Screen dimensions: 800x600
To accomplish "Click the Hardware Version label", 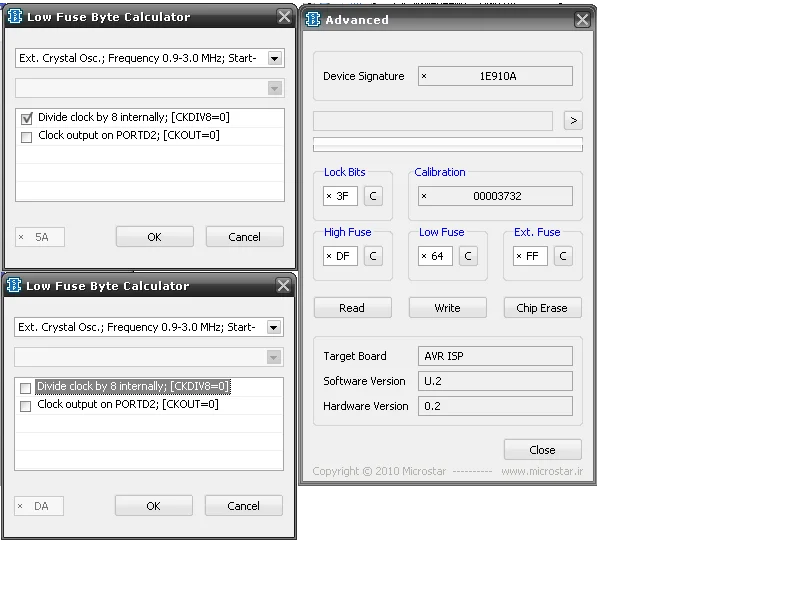I will (x=366, y=406).
